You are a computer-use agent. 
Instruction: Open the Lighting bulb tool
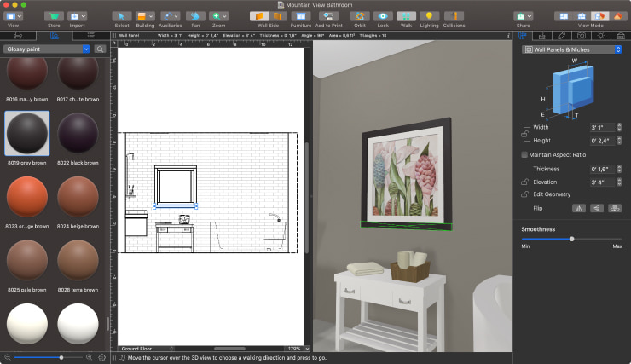(x=428, y=16)
